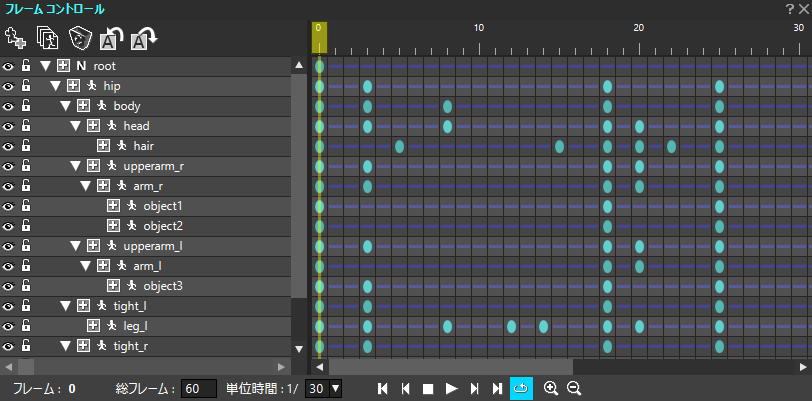Toggle visibility of upperarm_r bone
This screenshot has width=812, height=401.
(x=8, y=166)
